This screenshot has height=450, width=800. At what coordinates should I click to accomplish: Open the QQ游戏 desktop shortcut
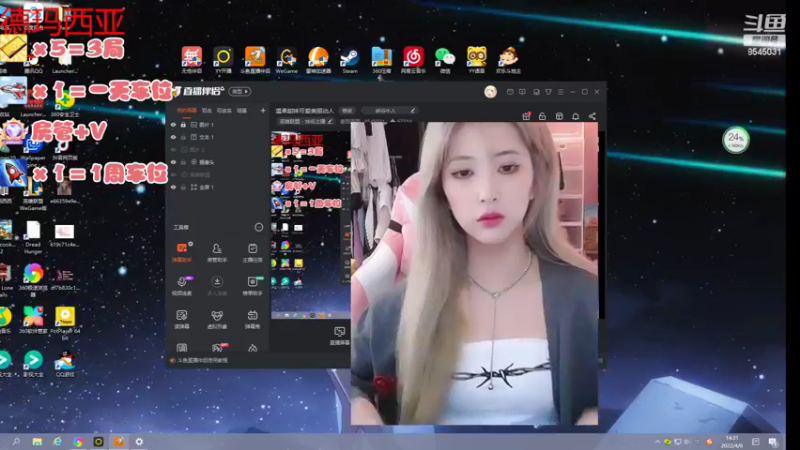65,364
